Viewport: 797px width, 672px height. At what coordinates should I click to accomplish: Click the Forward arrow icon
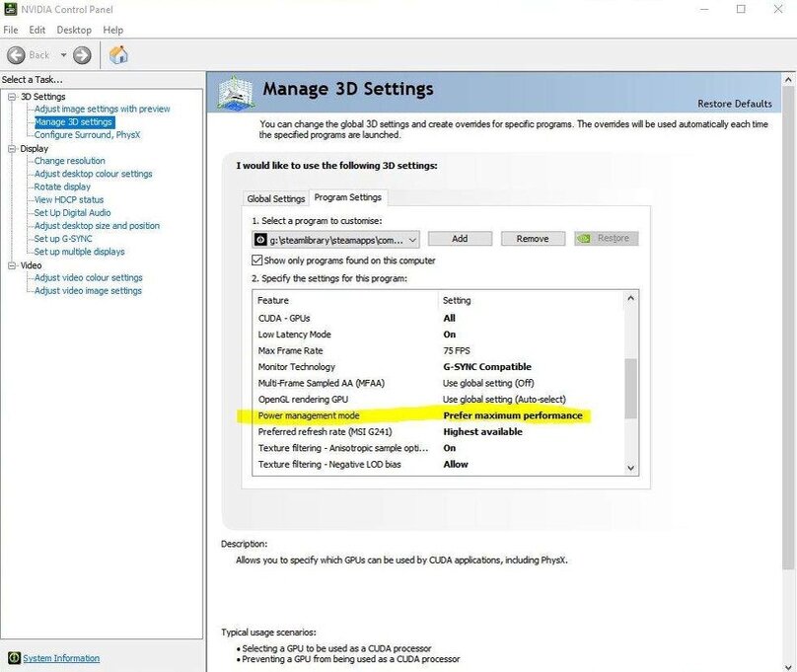(82, 55)
